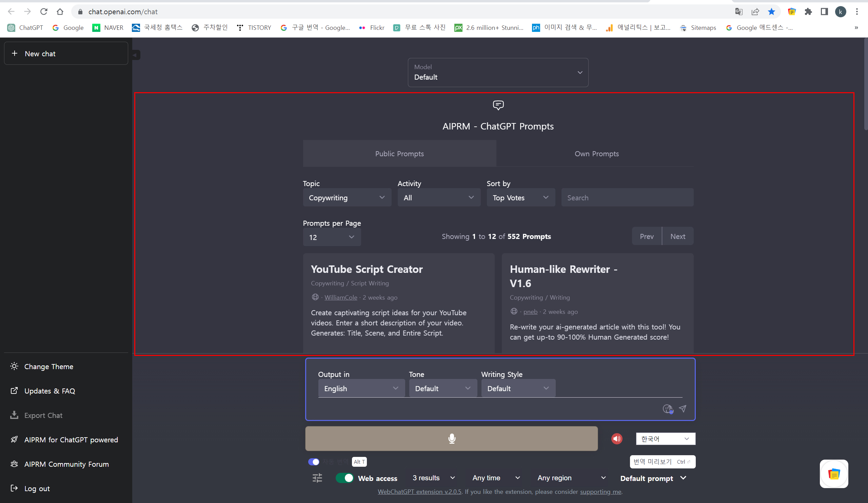This screenshot has height=503, width=868.
Task: Click the floating note widget icon
Action: [x=834, y=474]
